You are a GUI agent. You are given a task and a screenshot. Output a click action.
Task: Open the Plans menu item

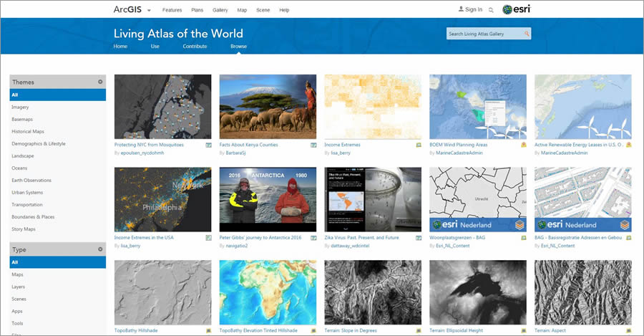tap(197, 10)
